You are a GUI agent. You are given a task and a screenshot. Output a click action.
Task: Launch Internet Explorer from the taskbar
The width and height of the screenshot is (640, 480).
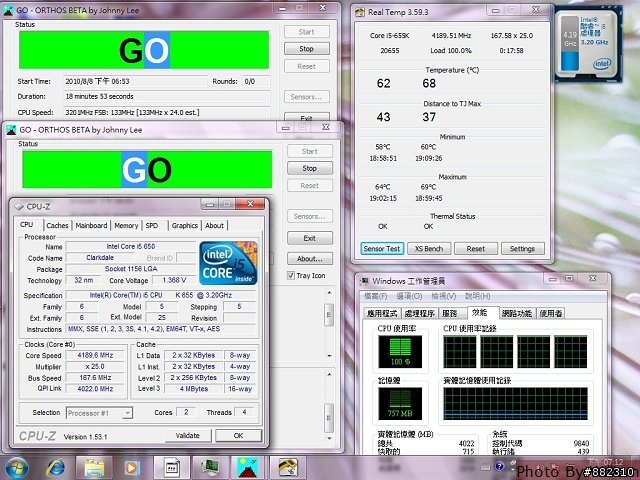(55, 468)
